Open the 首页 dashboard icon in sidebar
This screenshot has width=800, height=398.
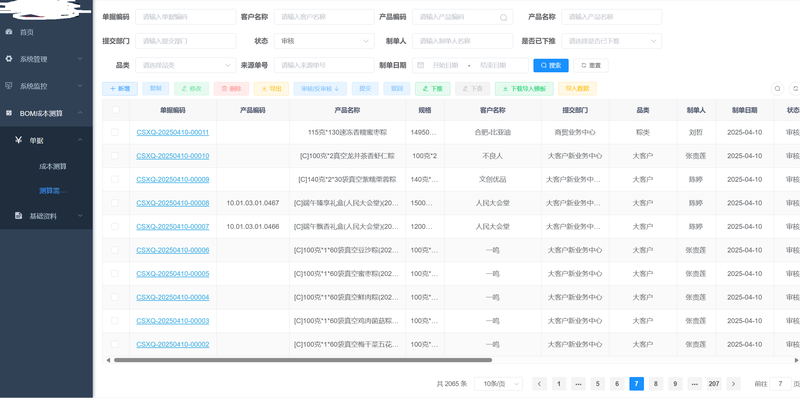click(8, 32)
